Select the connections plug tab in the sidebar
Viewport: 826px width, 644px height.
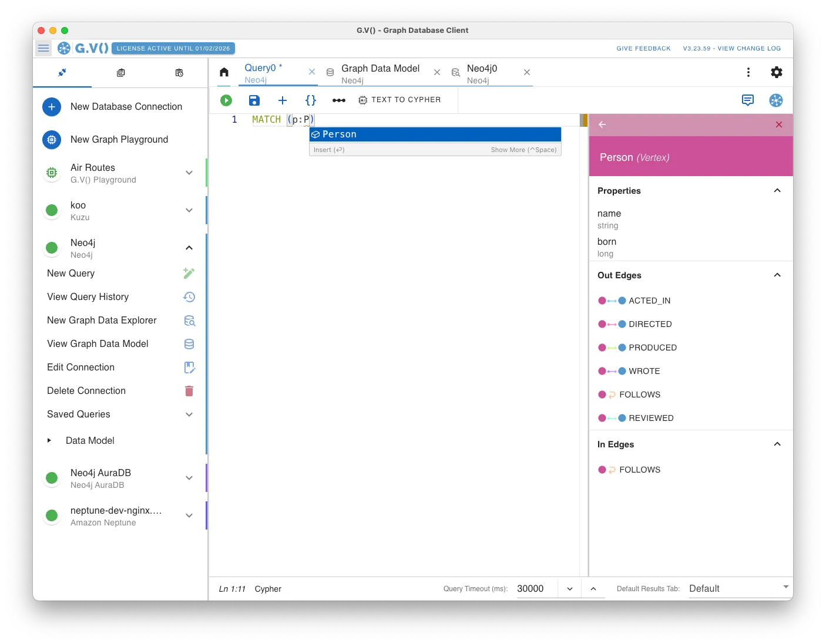[x=62, y=73]
